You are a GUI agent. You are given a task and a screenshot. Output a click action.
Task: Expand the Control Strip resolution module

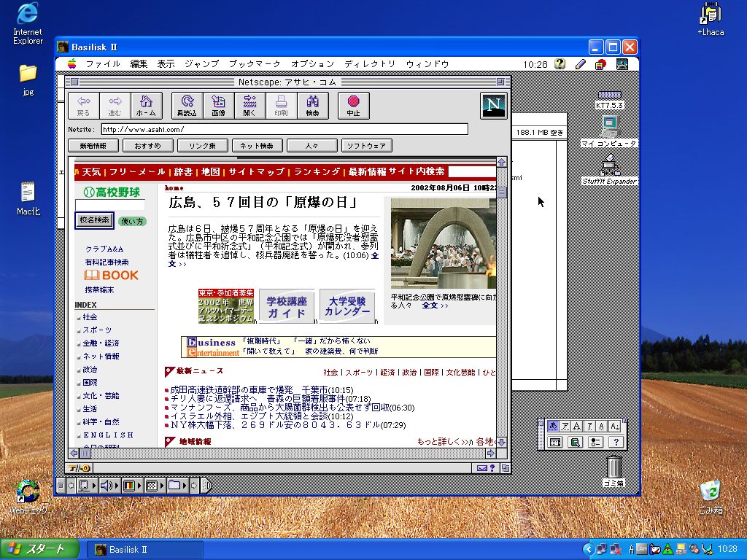tap(155, 486)
